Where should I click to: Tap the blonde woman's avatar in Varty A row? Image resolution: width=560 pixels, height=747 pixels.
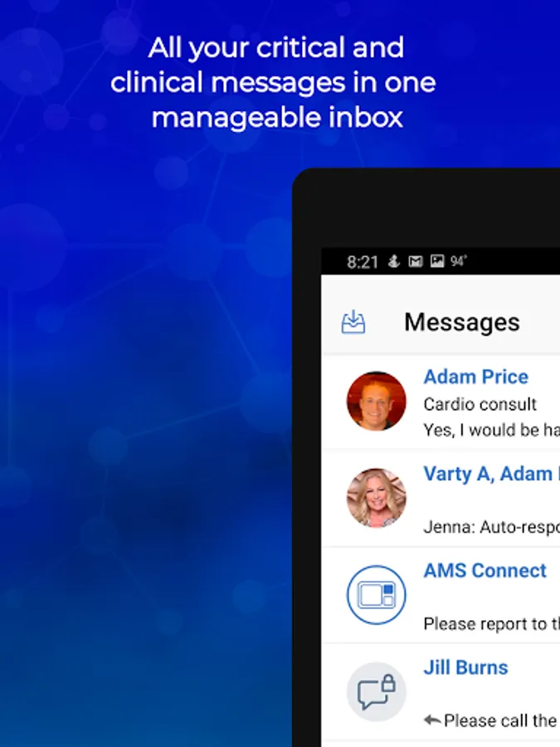click(376, 498)
